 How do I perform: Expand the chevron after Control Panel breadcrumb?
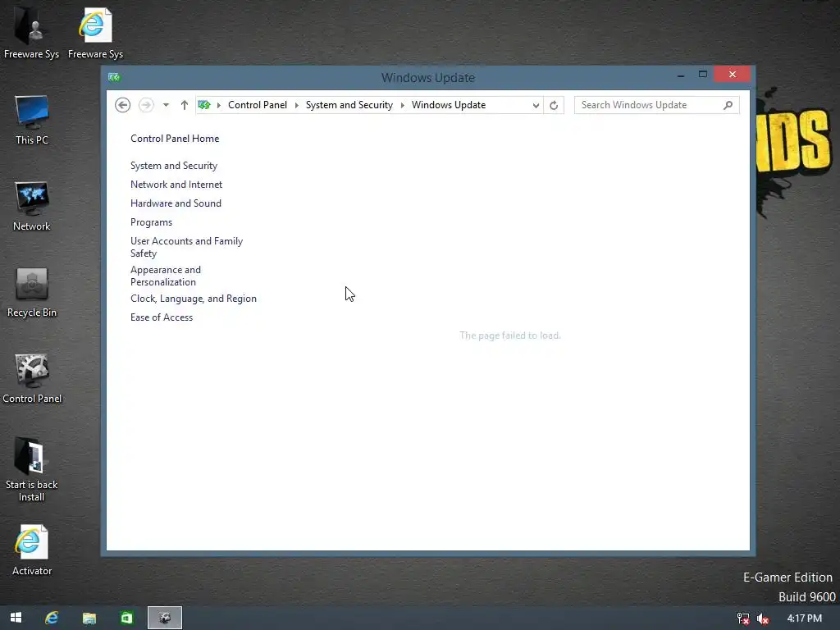pyautogui.click(x=297, y=105)
